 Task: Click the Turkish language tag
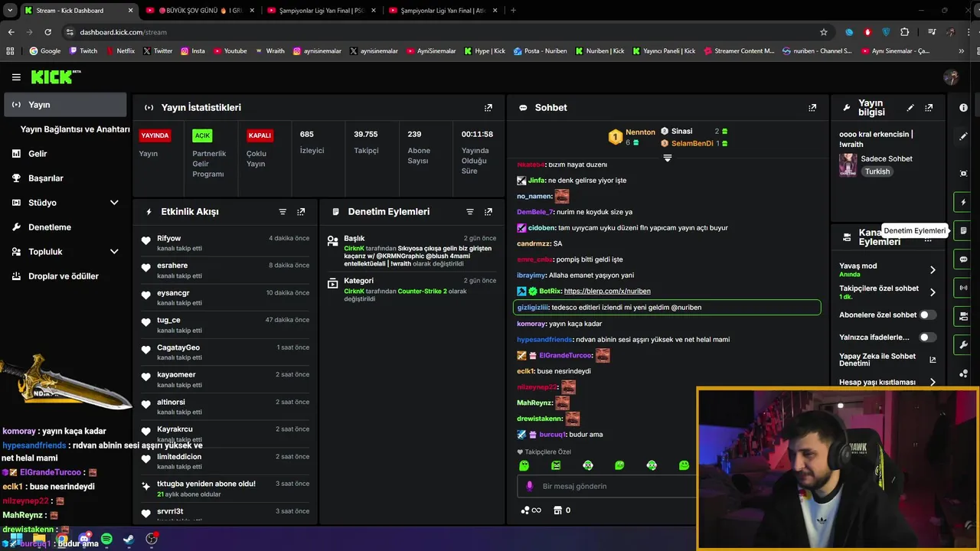(877, 172)
